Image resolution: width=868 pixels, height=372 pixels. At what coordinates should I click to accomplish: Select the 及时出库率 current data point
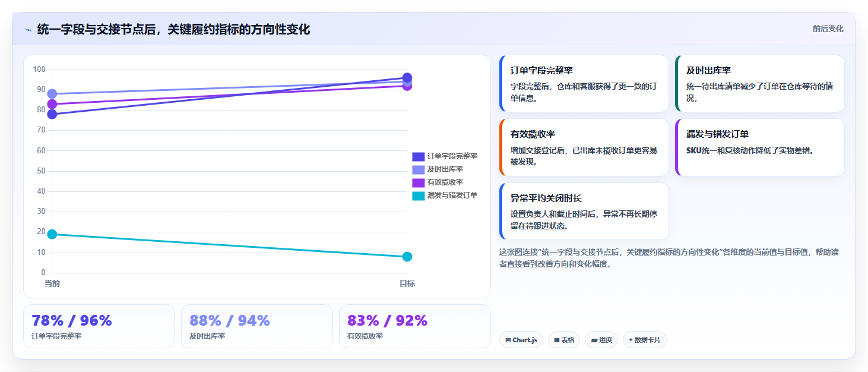pos(52,94)
